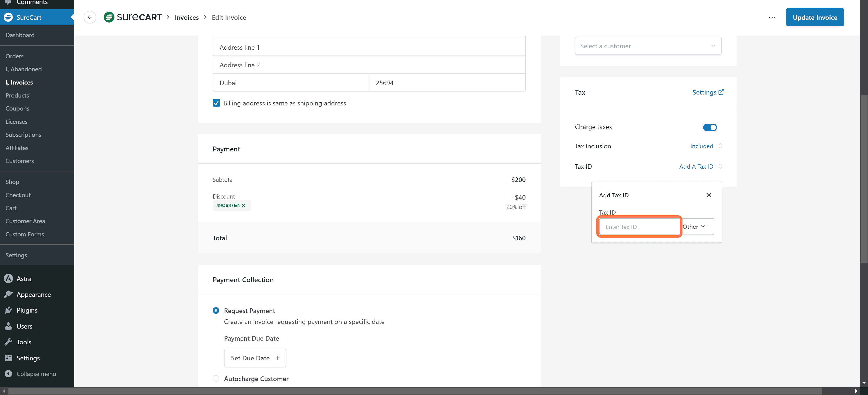Click the Enter Tax ID field
Screen dimensions: 868x395
click(639, 227)
